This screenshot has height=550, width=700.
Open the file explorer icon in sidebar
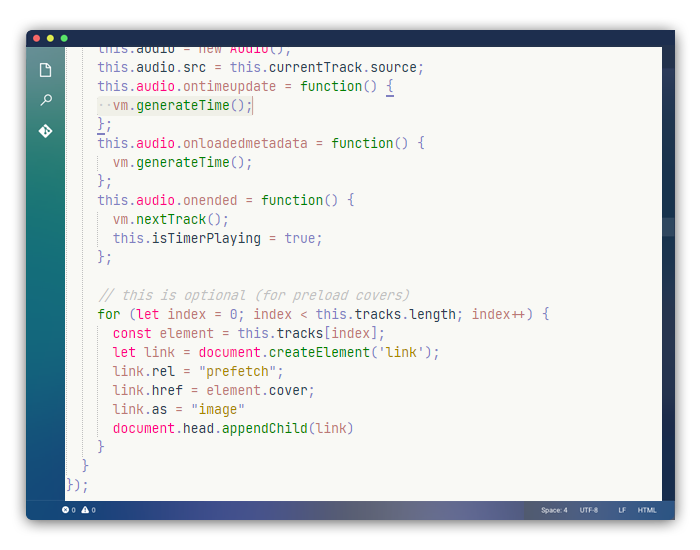pyautogui.click(x=46, y=70)
